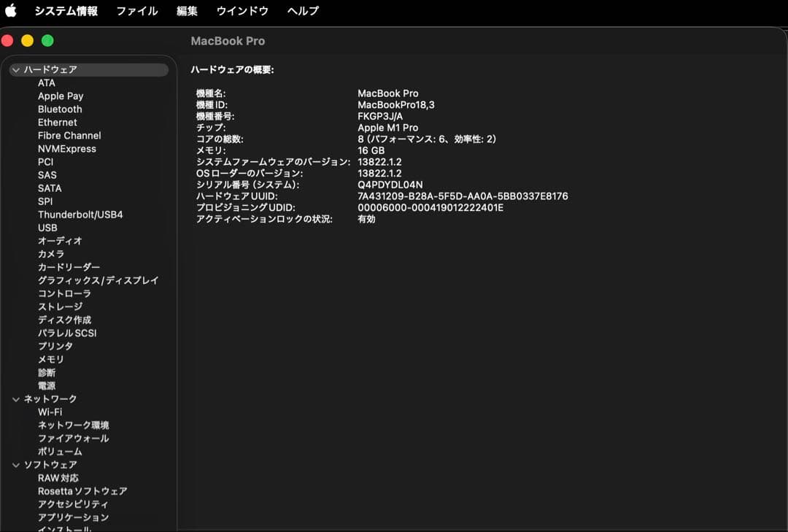View ファイアウォール settings info

point(73,438)
